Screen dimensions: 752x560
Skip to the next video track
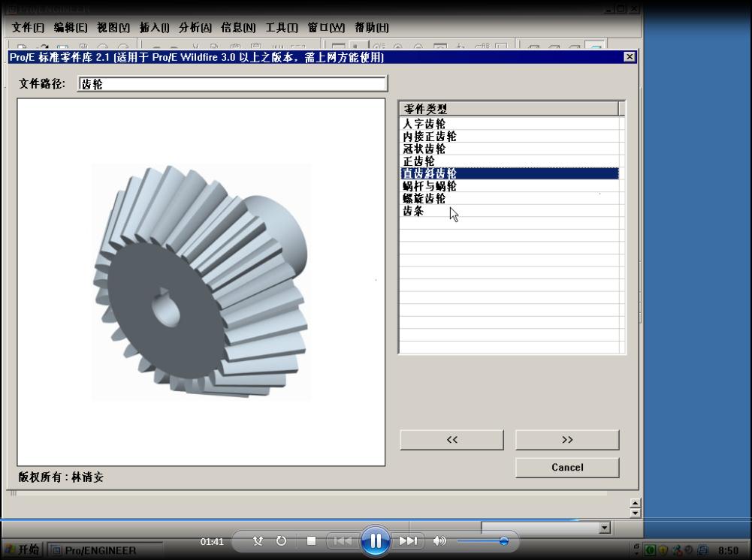pyautogui.click(x=408, y=540)
